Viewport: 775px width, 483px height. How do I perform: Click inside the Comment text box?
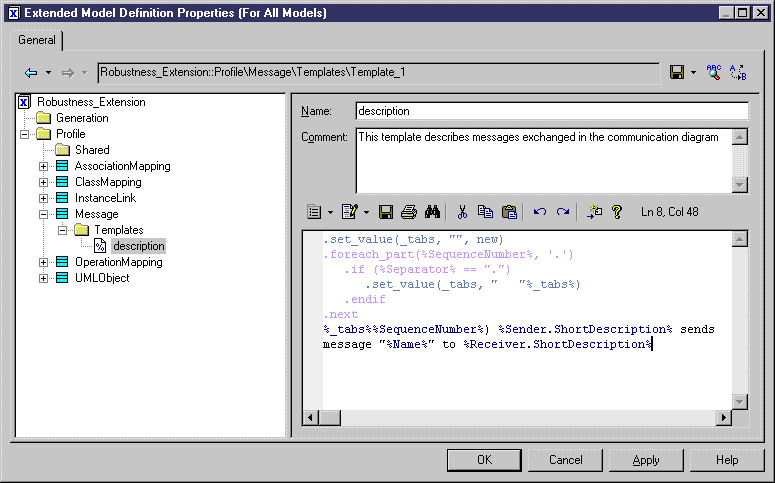[x=543, y=161]
